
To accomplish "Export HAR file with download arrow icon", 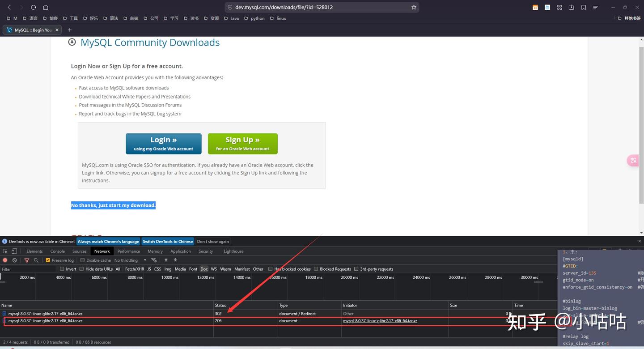I will pos(175,260).
